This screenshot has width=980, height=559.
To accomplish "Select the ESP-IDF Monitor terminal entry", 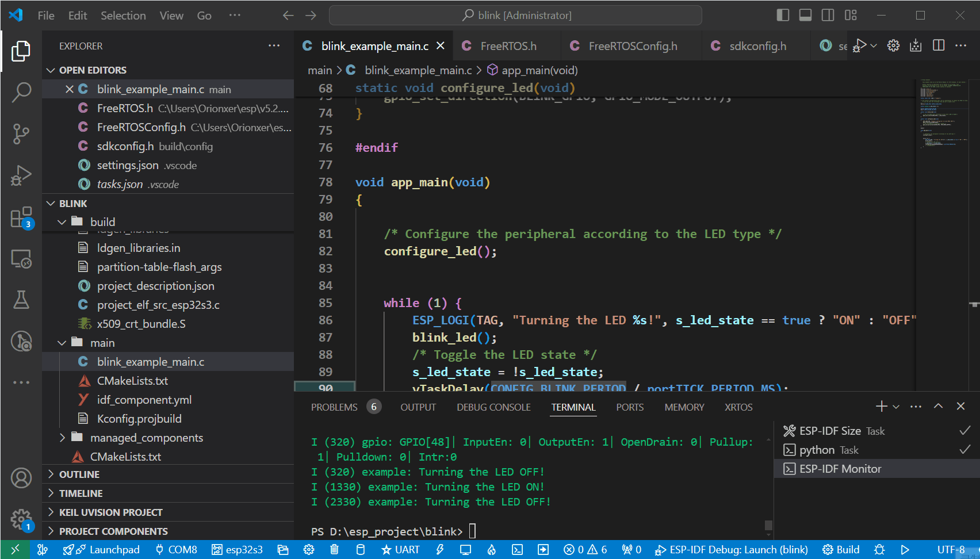I will [x=876, y=469].
